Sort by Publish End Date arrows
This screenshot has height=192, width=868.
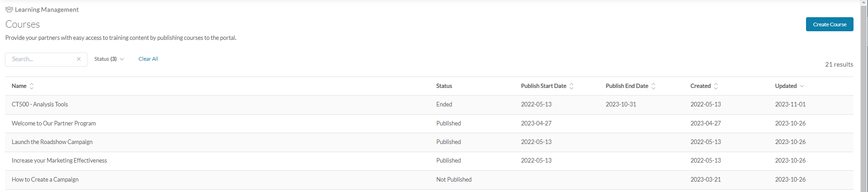653,86
